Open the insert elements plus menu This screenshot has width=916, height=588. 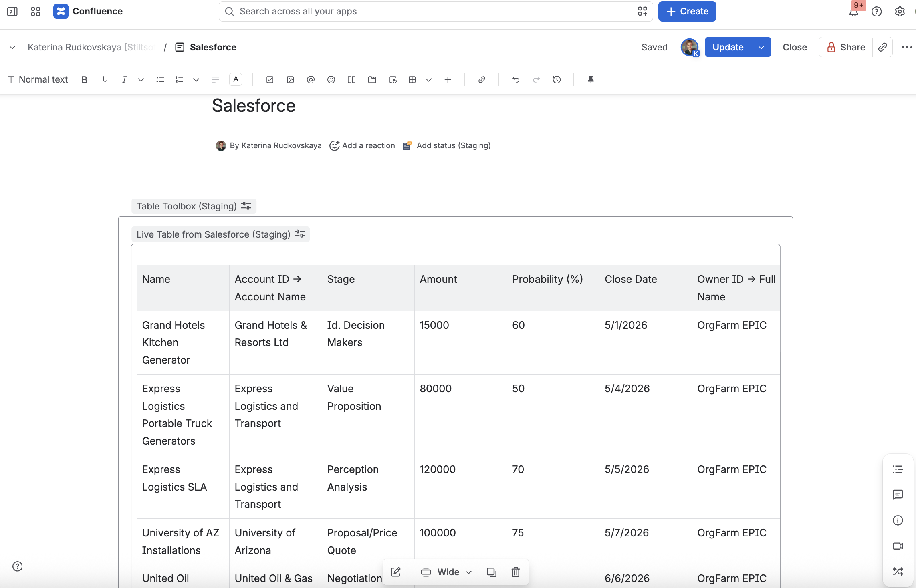pos(448,80)
